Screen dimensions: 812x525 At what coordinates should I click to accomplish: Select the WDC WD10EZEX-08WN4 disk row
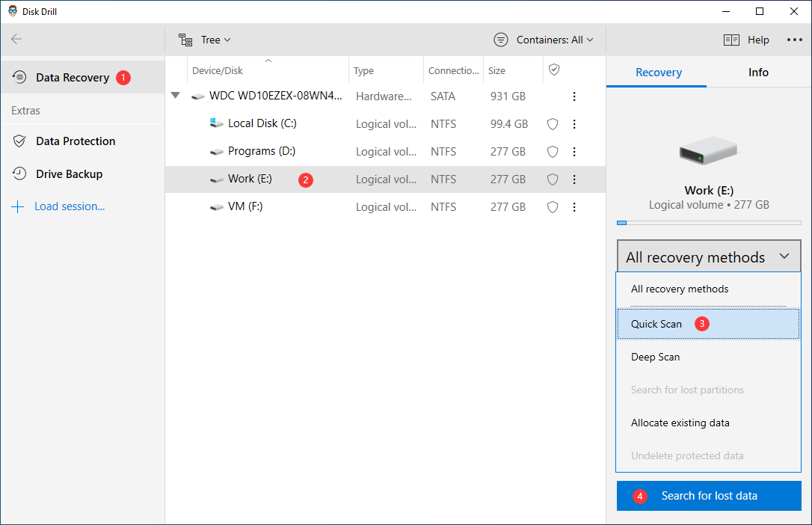tap(385, 96)
